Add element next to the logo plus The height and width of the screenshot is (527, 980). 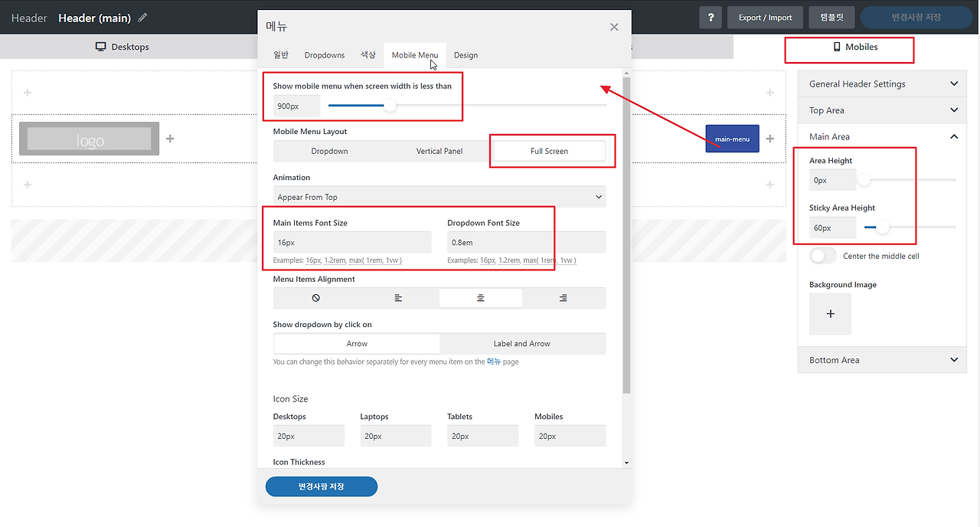(170, 139)
